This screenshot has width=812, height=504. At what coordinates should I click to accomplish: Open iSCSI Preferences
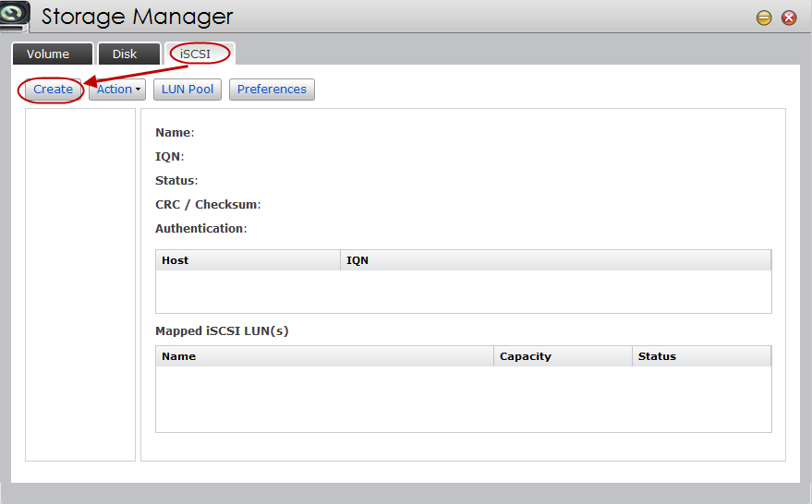272,90
